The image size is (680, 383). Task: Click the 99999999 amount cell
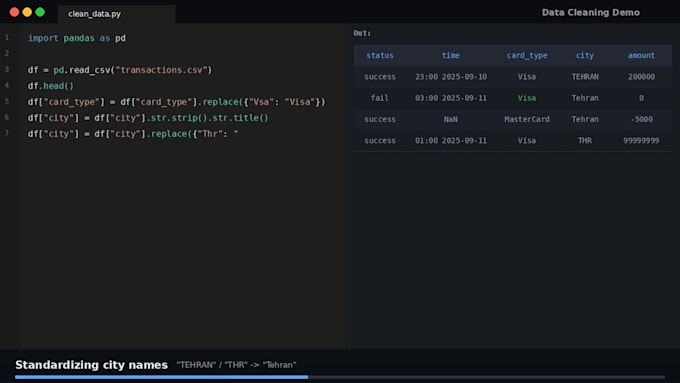click(641, 141)
